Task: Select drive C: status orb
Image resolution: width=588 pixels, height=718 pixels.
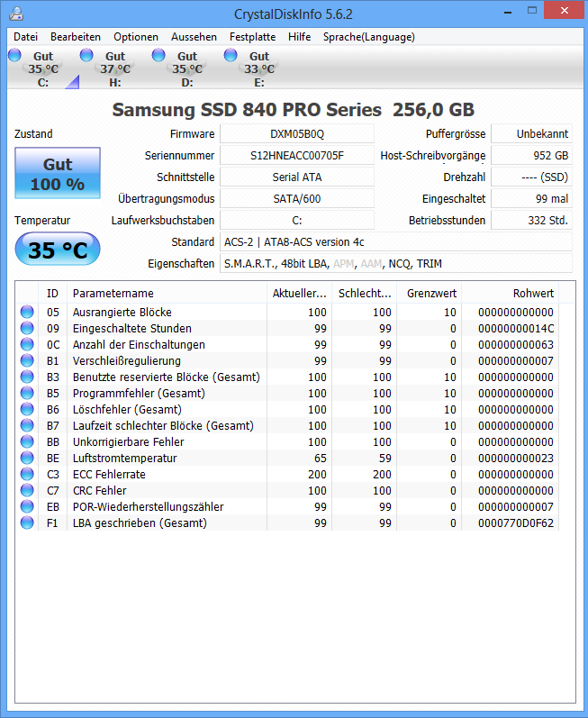Action: (x=15, y=56)
